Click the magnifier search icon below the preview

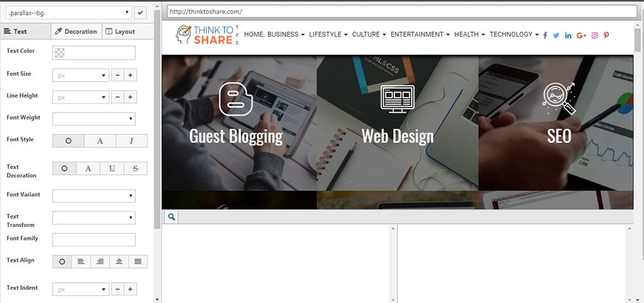[171, 217]
